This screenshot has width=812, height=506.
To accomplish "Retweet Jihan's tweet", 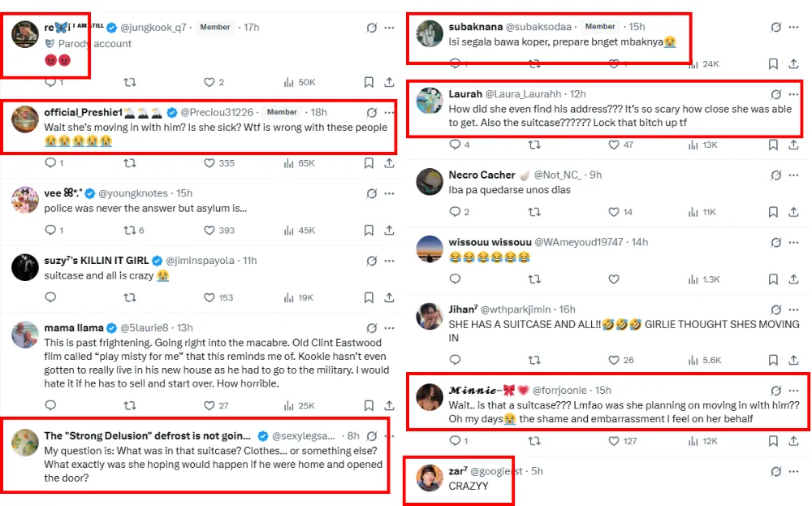I will [x=534, y=360].
